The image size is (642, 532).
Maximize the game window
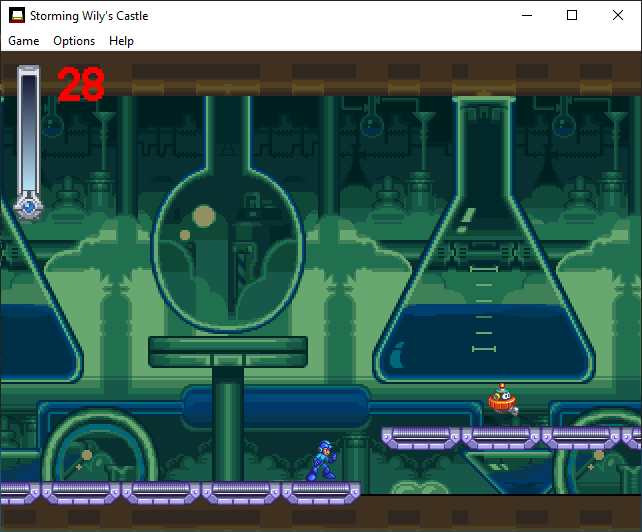pyautogui.click(x=572, y=16)
